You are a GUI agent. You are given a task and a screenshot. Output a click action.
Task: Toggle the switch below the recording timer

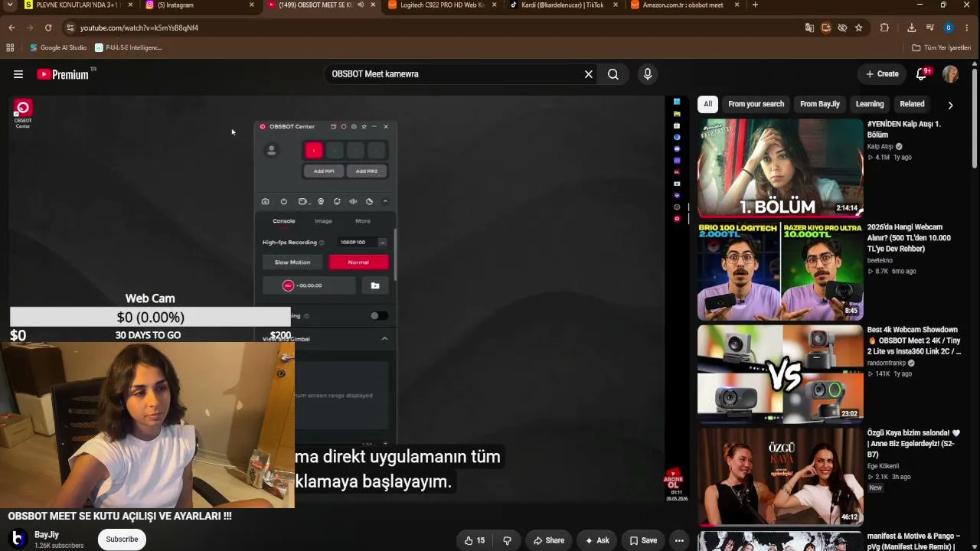(x=378, y=315)
